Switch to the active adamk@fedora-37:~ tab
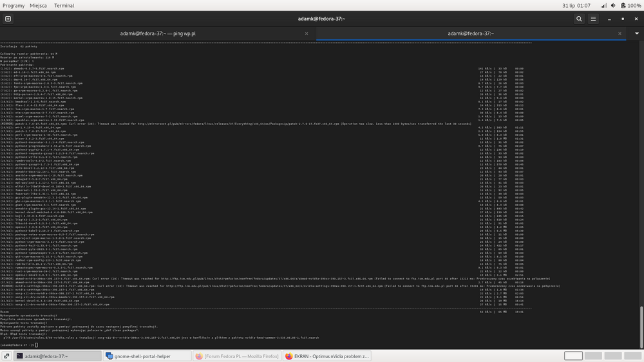The width and height of the screenshot is (644, 362). (470, 33)
